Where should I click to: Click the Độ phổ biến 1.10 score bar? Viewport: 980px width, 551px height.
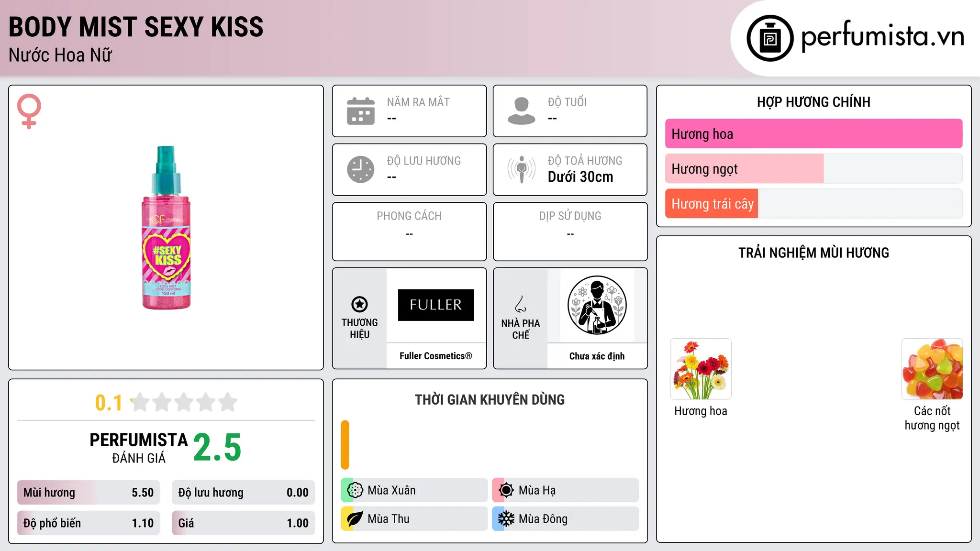coord(89,523)
